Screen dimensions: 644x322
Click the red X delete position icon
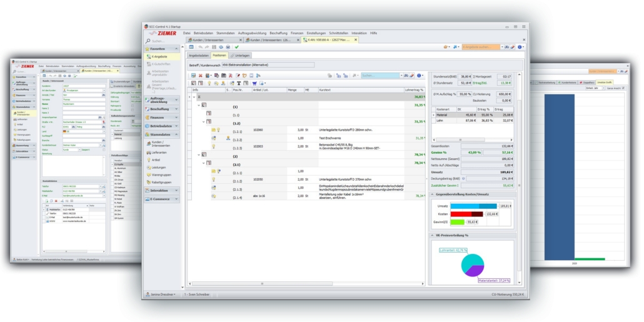pyautogui.click(x=201, y=76)
